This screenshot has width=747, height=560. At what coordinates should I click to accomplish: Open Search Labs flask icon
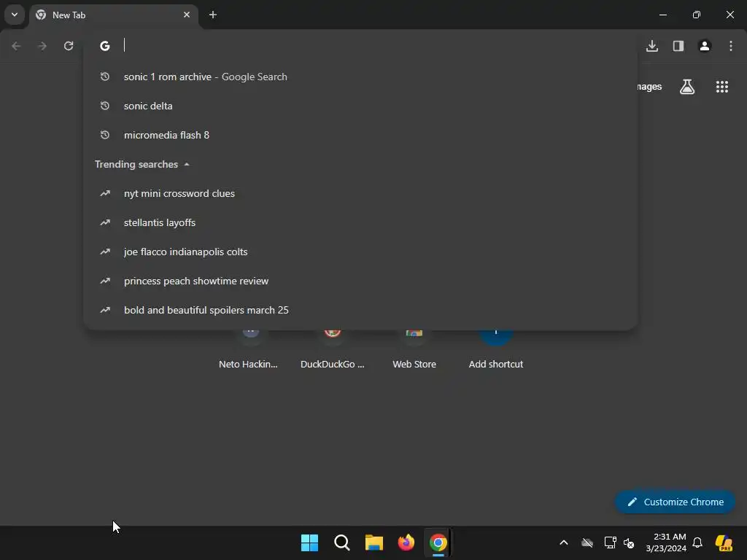click(687, 87)
